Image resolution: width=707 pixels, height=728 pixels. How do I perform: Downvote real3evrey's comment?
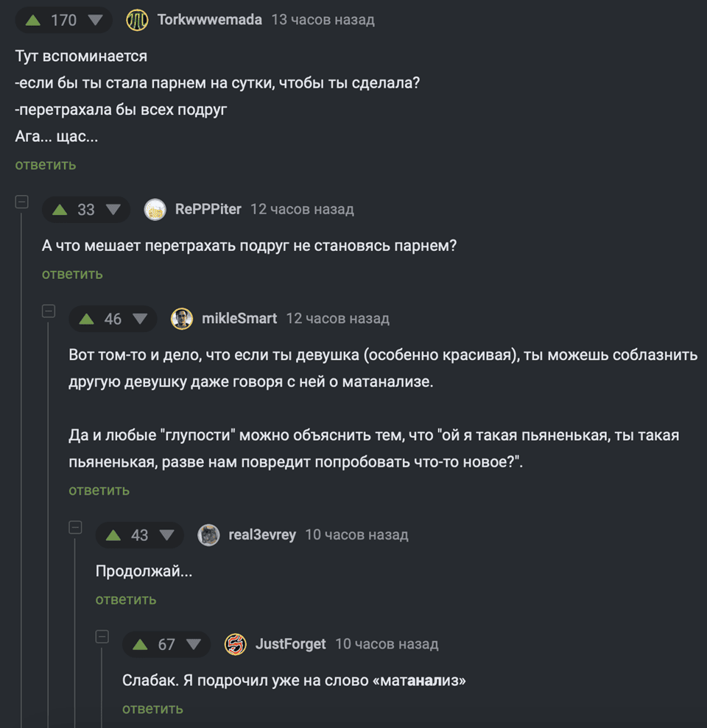pos(166,534)
